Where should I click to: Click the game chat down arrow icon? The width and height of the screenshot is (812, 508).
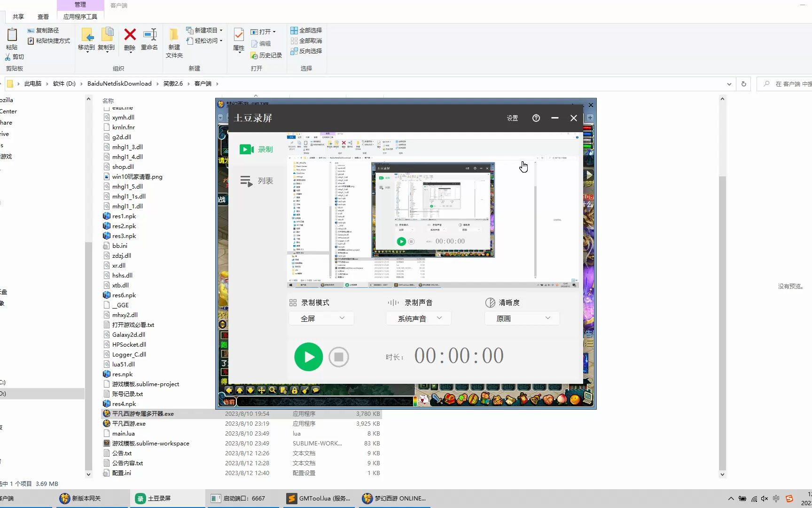[250, 390]
